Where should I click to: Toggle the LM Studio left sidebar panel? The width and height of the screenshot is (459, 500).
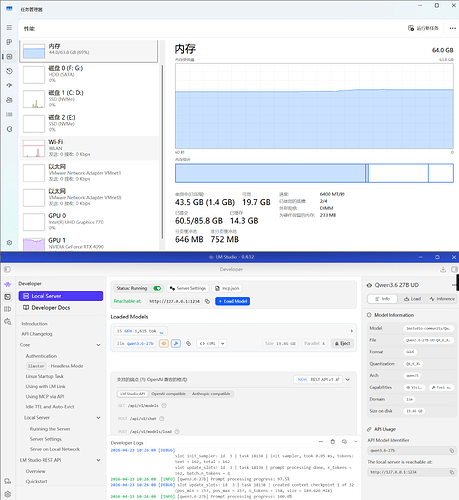coord(7,269)
